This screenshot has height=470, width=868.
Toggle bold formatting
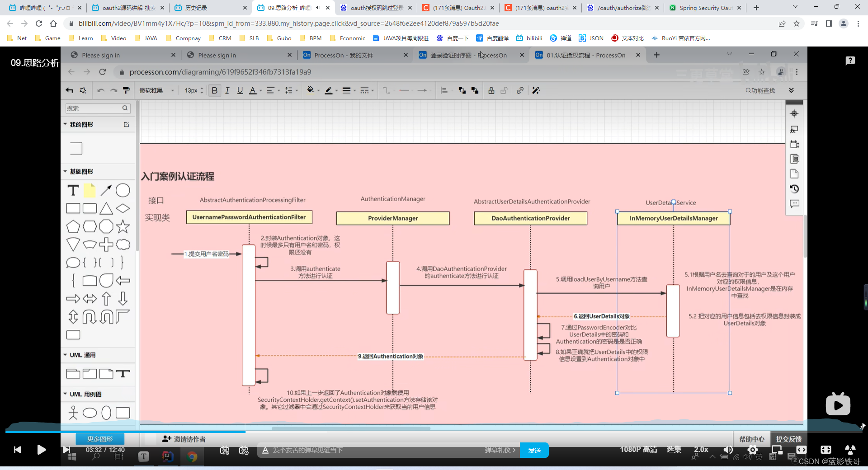point(215,90)
